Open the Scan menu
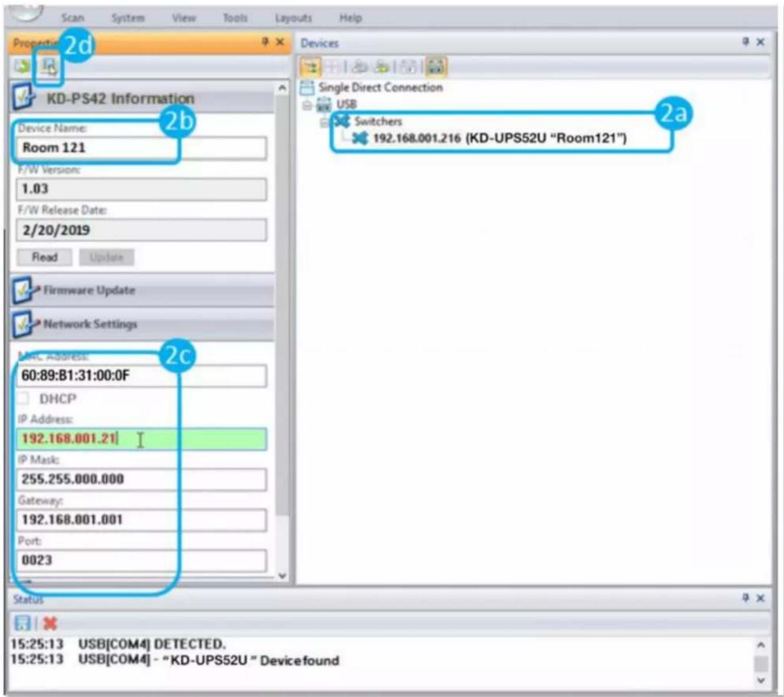Viewport: 784px width, 697px height. pos(72,18)
